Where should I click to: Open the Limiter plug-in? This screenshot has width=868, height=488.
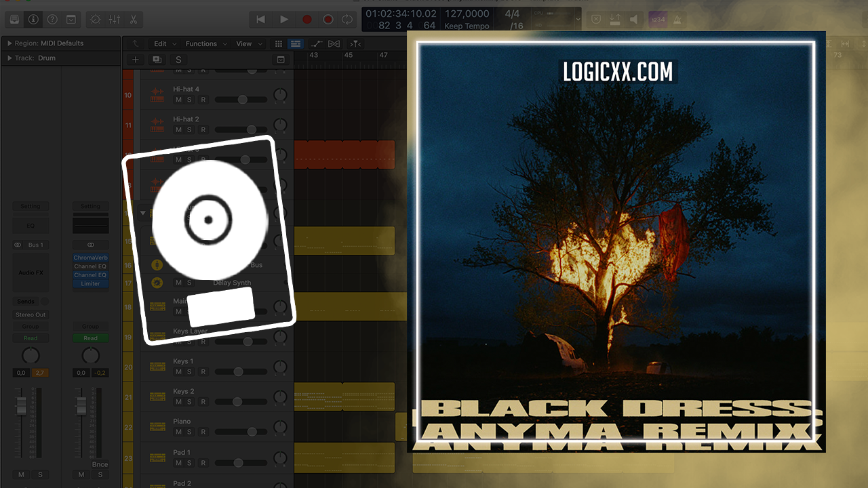[90, 284]
